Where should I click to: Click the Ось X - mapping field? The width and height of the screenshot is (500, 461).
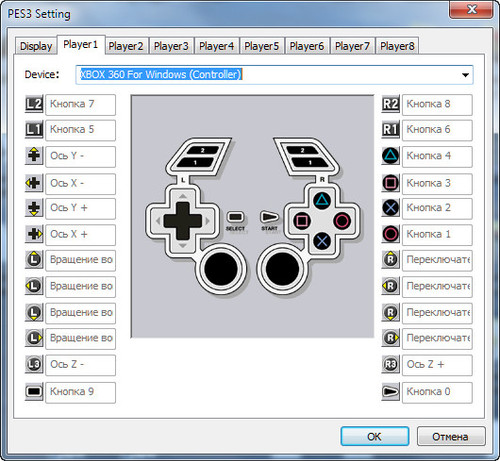[80, 184]
